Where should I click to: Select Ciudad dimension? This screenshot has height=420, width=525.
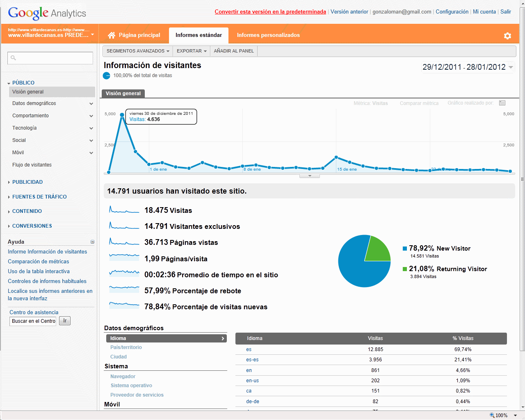(x=119, y=357)
